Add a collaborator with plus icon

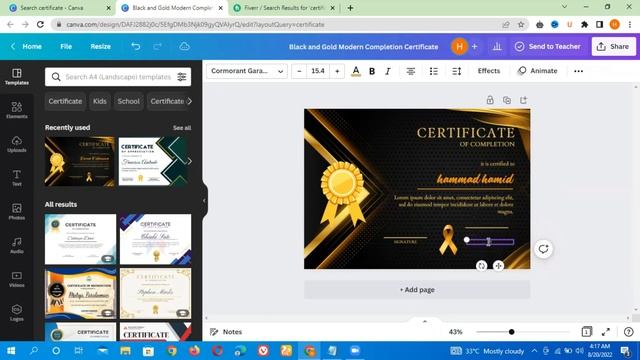point(474,47)
